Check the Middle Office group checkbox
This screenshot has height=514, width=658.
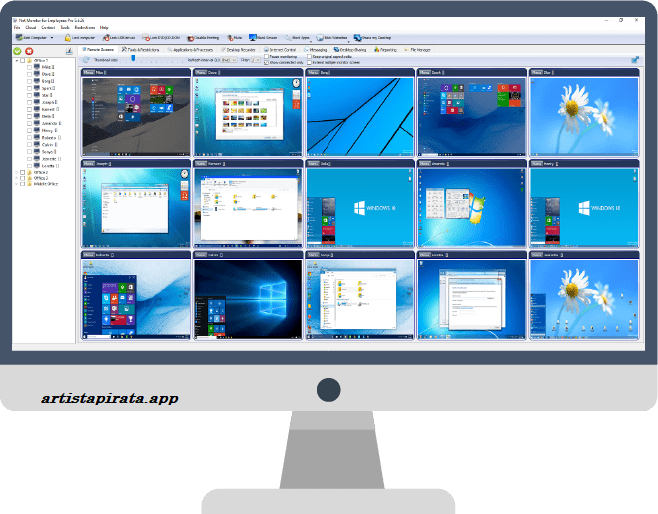23,184
